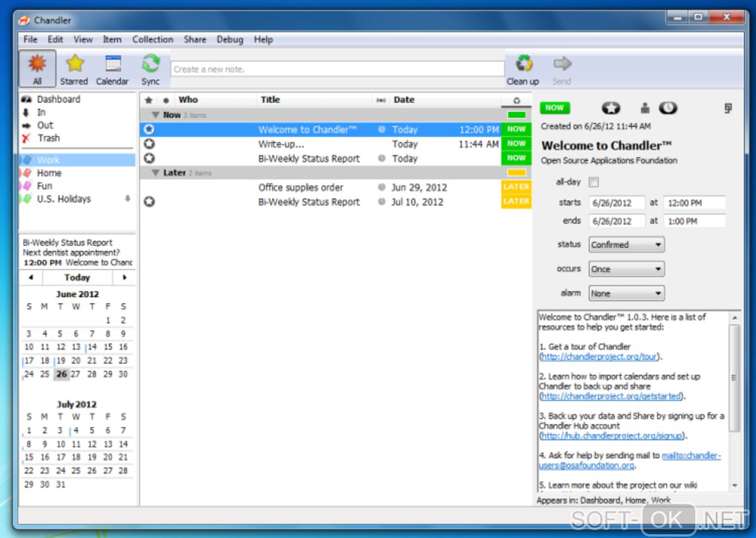The height and width of the screenshot is (538, 756).
Task: Sort by the star column header
Action: pos(148,100)
